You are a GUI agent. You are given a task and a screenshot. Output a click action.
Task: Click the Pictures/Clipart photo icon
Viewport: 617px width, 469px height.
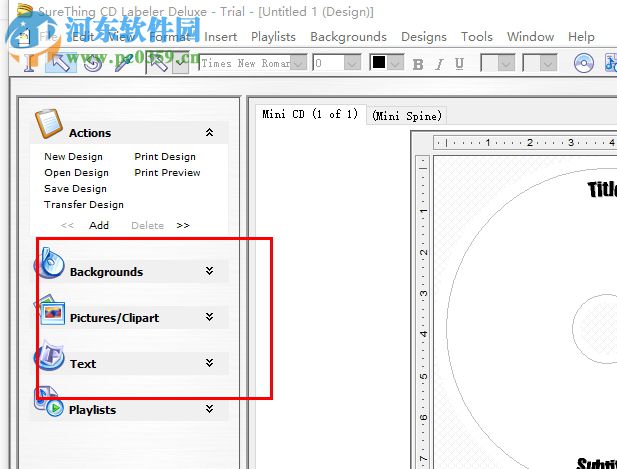50,310
